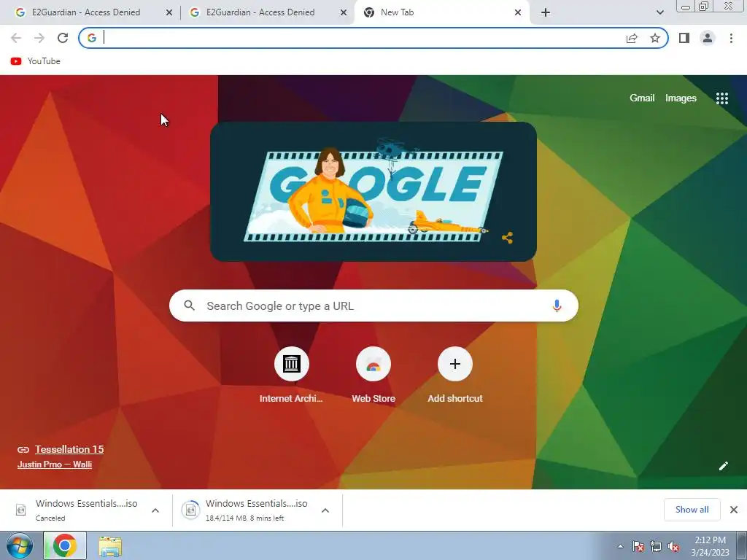Click the Search Google or type URL box

pyautogui.click(x=373, y=306)
